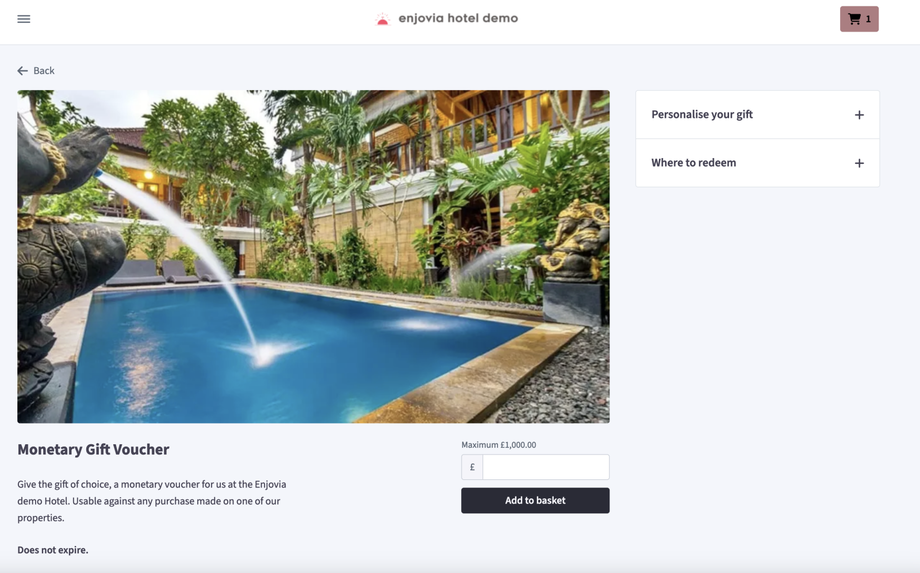This screenshot has height=573, width=920.
Task: Click the Enjovia sun logo icon
Action: tap(382, 19)
